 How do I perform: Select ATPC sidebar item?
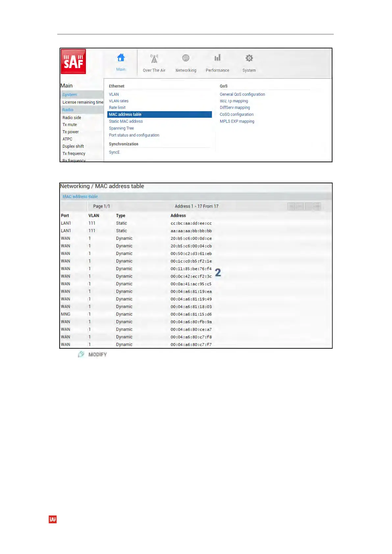coord(67,139)
